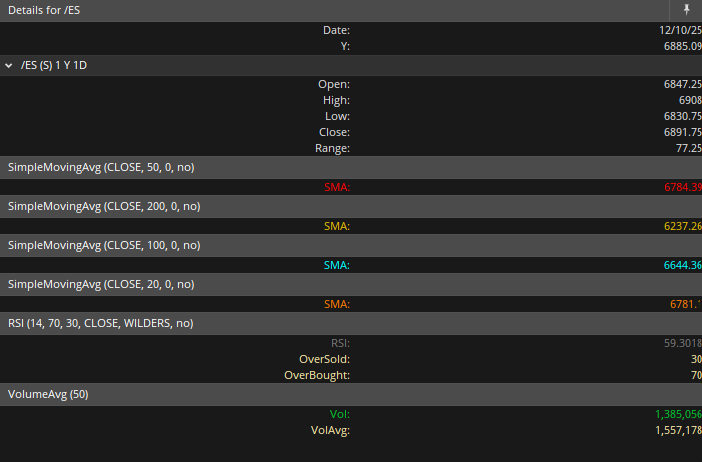
Task: Select the SimpleMovingAvg (CLOSE, 200, 0, no) header
Action: coord(104,206)
